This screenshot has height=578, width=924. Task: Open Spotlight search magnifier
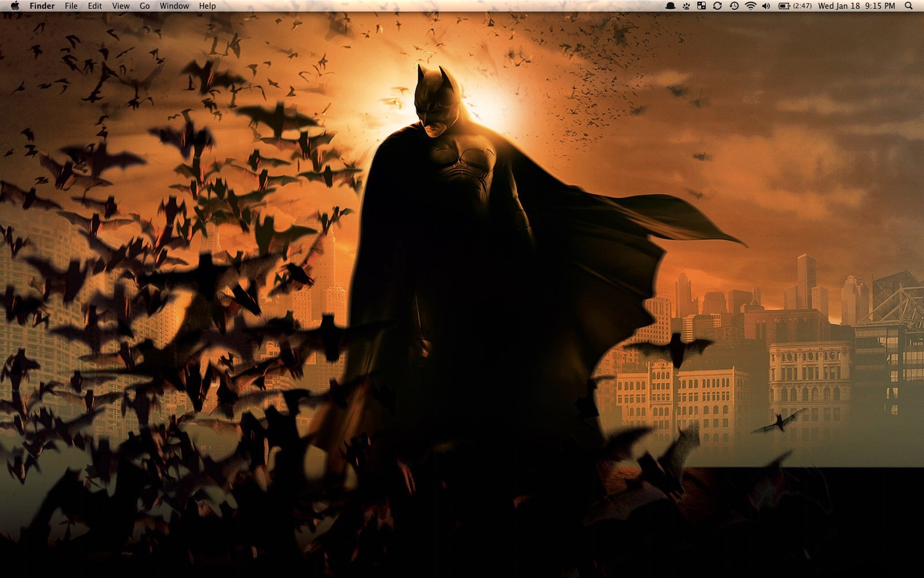tap(909, 6)
